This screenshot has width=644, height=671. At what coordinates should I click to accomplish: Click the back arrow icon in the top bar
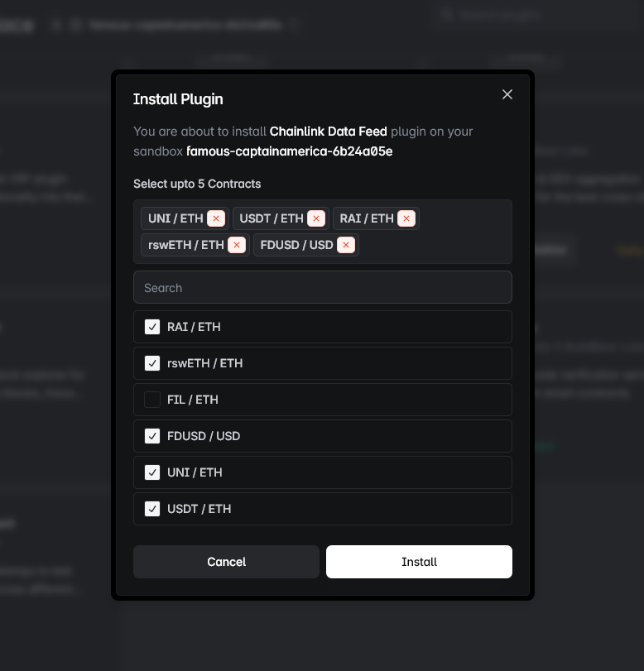click(x=55, y=25)
